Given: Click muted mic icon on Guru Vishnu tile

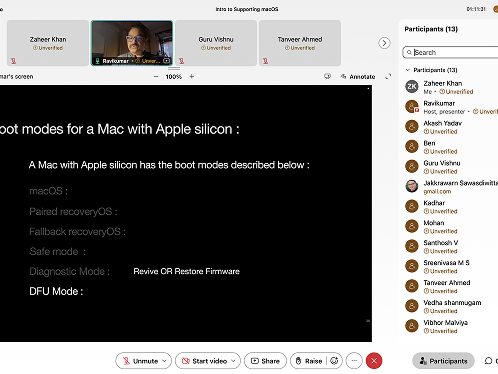Looking at the screenshot, I should coord(181,61).
